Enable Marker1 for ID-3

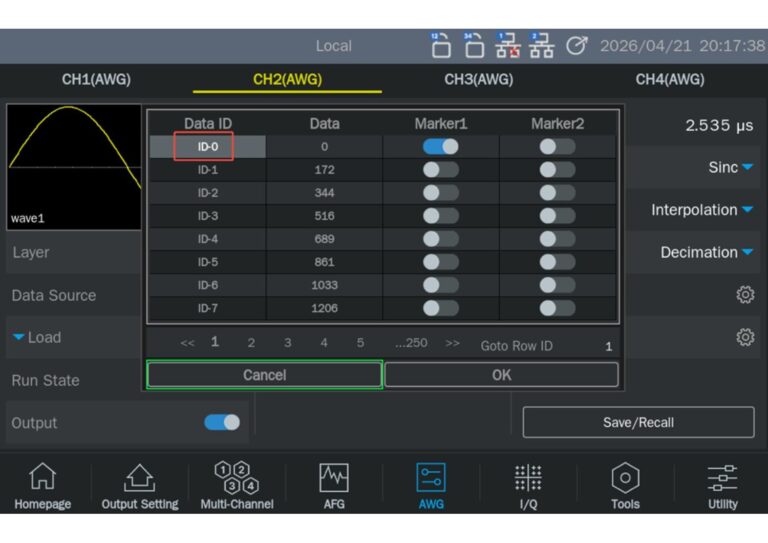tap(440, 215)
